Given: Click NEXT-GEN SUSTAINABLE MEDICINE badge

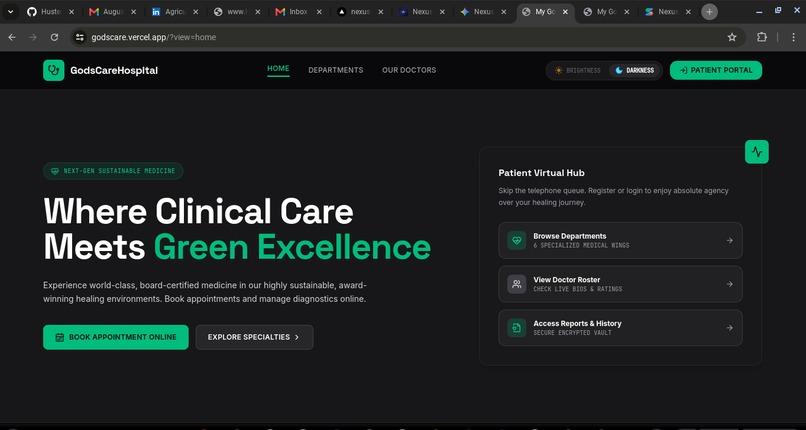Looking at the screenshot, I should (113, 171).
